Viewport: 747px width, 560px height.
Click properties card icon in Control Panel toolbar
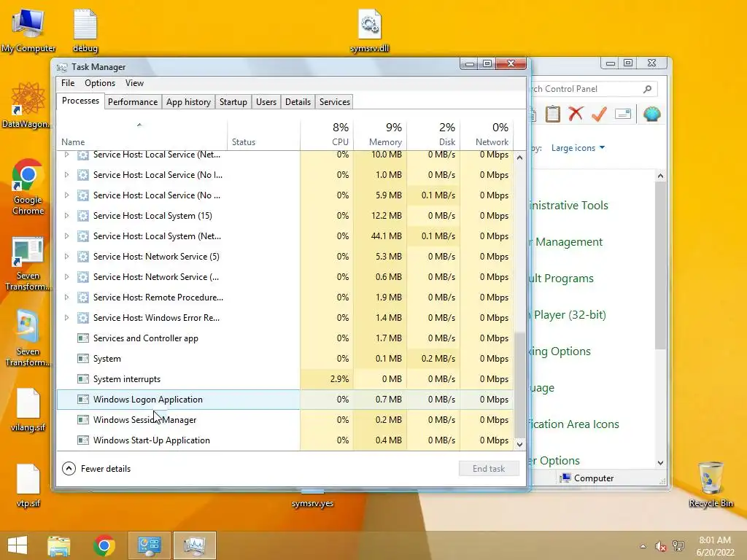623,114
